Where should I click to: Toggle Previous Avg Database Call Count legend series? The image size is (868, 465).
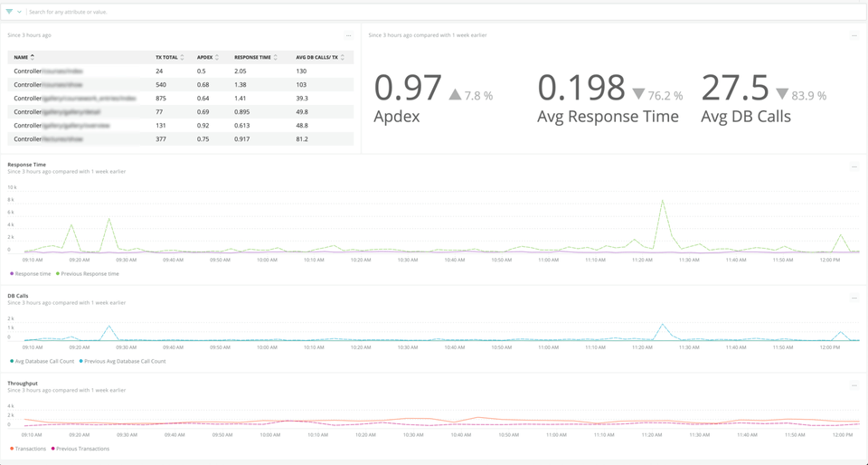click(x=122, y=361)
